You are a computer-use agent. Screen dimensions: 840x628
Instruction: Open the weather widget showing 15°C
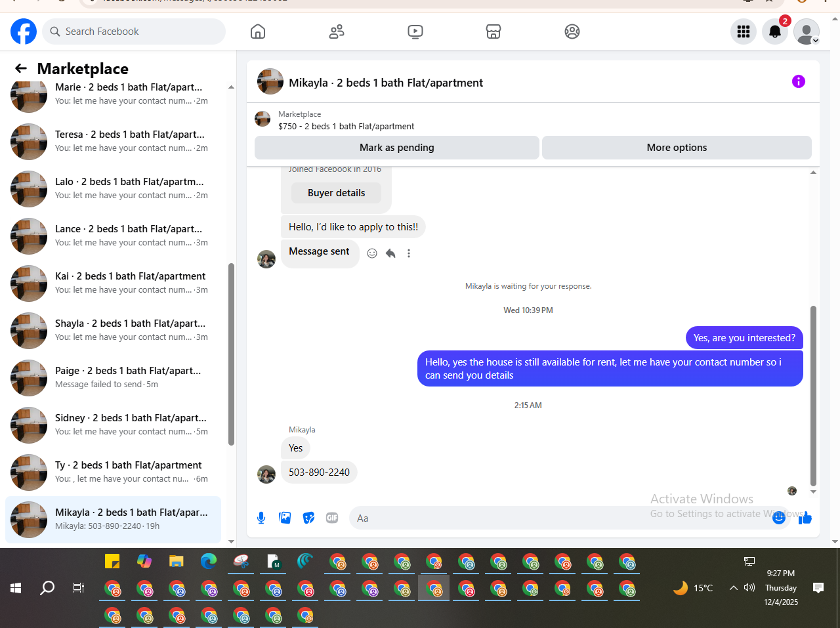pyautogui.click(x=693, y=588)
